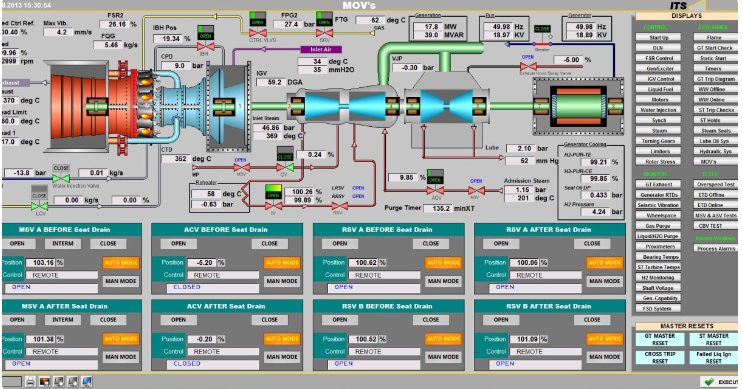Click INTERM for MSV A AFTER Seat Drain
Screen dimensions: 742x389
[x=63, y=320]
